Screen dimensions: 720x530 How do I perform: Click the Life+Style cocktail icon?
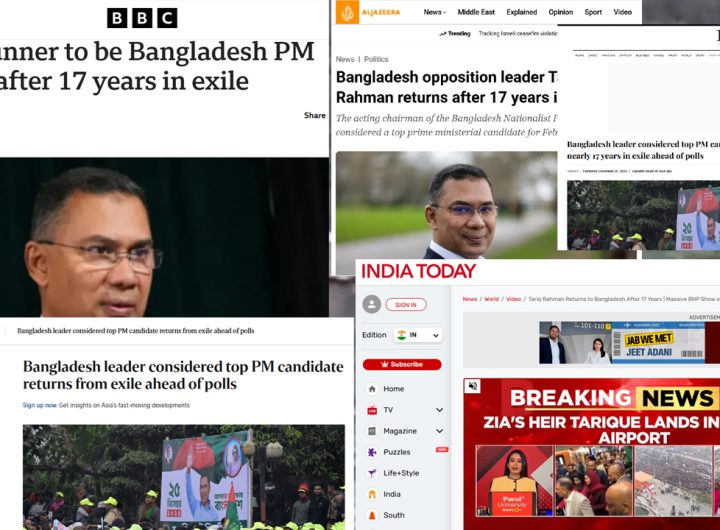372,473
